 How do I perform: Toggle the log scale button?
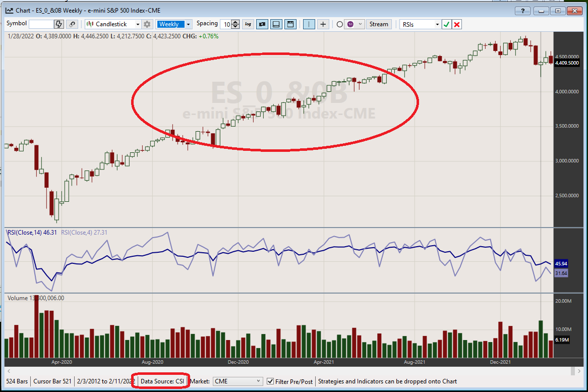(x=248, y=24)
